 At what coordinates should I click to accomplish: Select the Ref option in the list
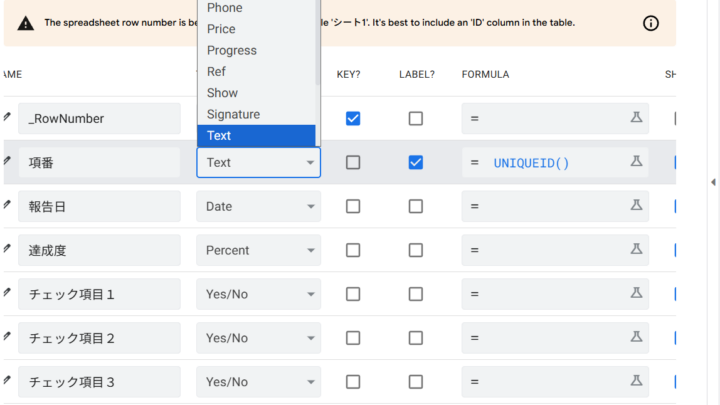click(x=216, y=71)
